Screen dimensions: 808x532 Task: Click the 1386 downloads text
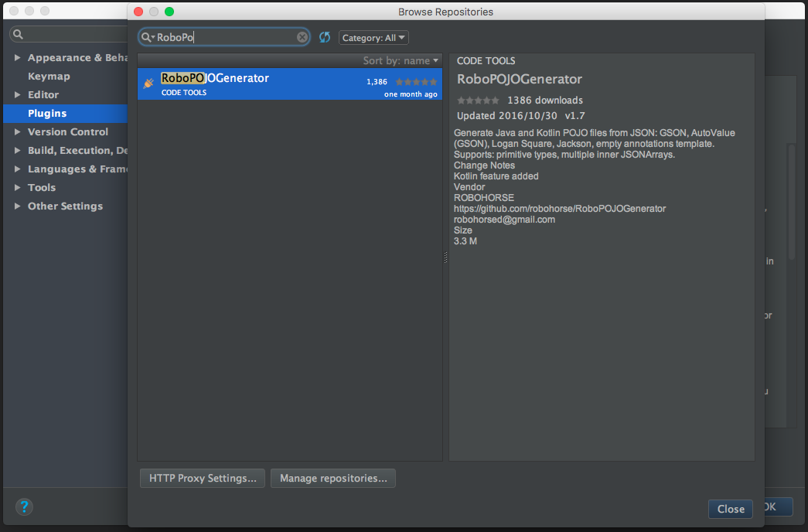(x=545, y=101)
